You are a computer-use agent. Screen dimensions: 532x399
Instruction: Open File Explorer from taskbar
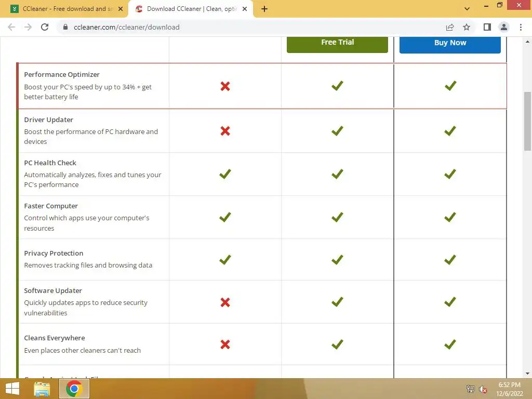pos(42,389)
